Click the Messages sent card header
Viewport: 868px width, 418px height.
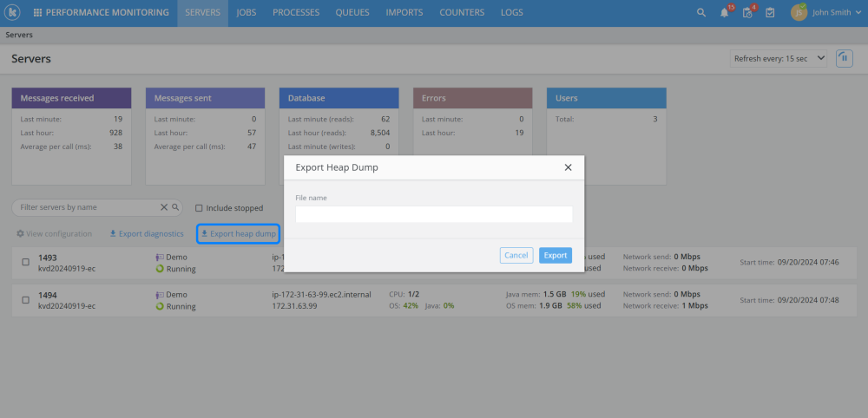pyautogui.click(x=206, y=98)
